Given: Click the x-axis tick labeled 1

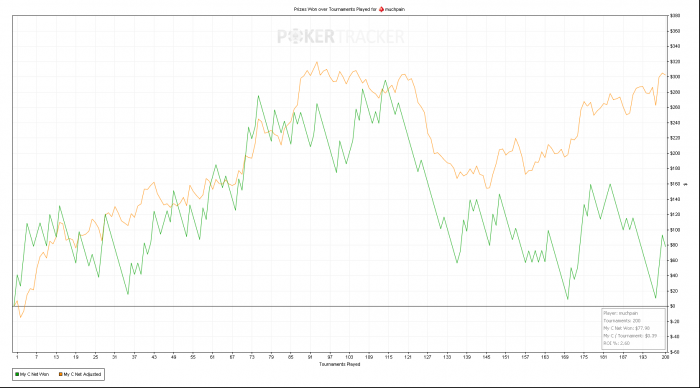Looking at the screenshot, I should coord(17,357).
